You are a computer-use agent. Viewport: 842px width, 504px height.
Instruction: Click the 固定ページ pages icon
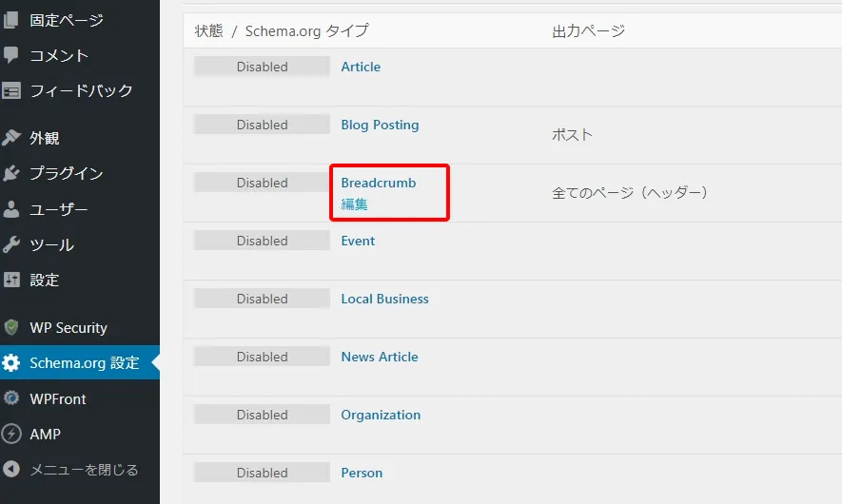coord(10,20)
